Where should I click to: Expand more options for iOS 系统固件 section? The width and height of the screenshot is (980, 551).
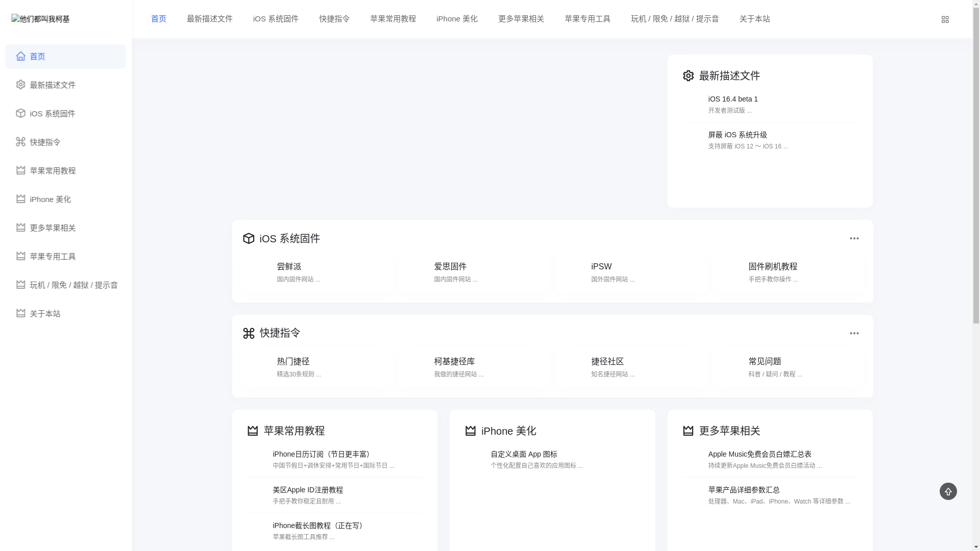854,239
